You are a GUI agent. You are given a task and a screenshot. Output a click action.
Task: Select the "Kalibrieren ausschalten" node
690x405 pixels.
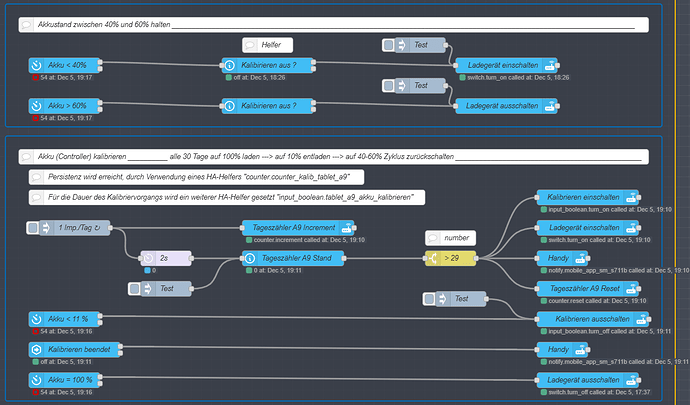[x=585, y=319]
